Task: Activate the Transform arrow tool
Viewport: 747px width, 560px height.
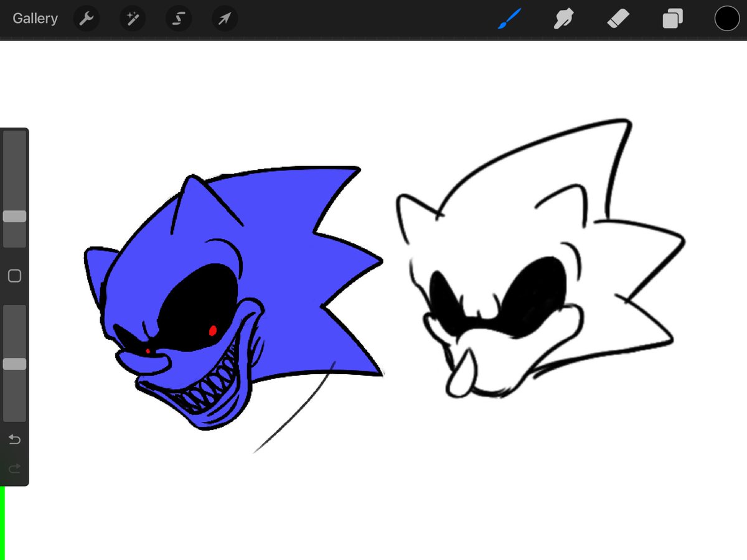Action: coord(225,19)
